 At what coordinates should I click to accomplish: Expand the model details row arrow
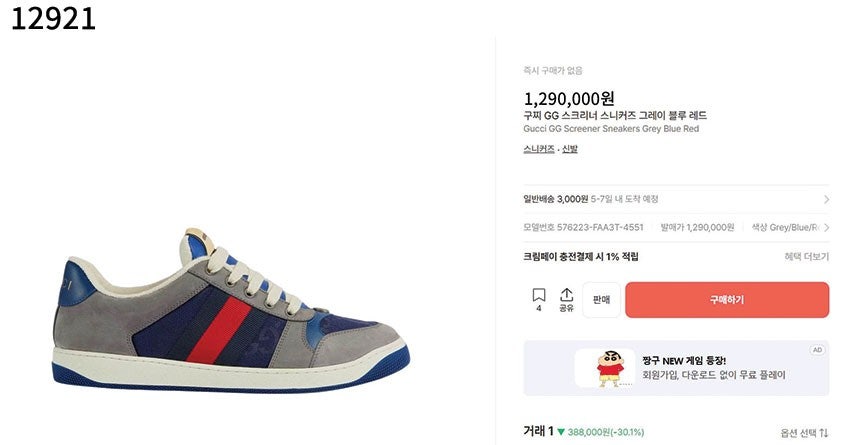826,228
